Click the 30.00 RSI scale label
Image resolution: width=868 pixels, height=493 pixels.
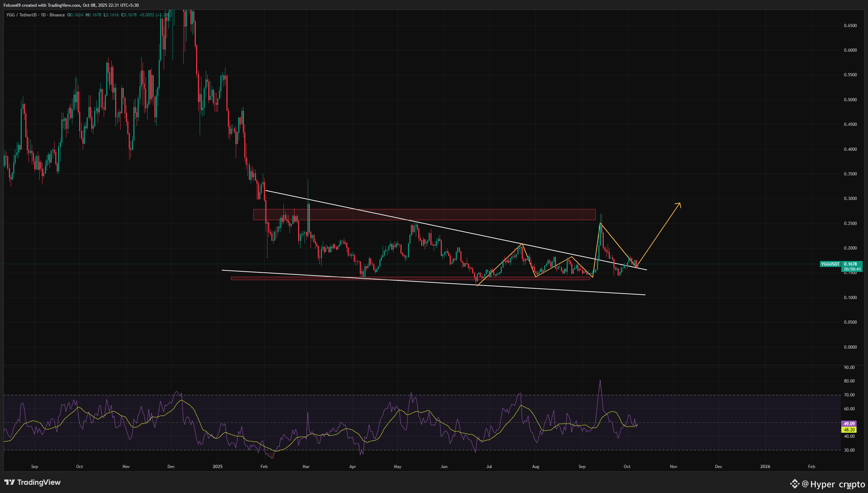pyautogui.click(x=849, y=450)
